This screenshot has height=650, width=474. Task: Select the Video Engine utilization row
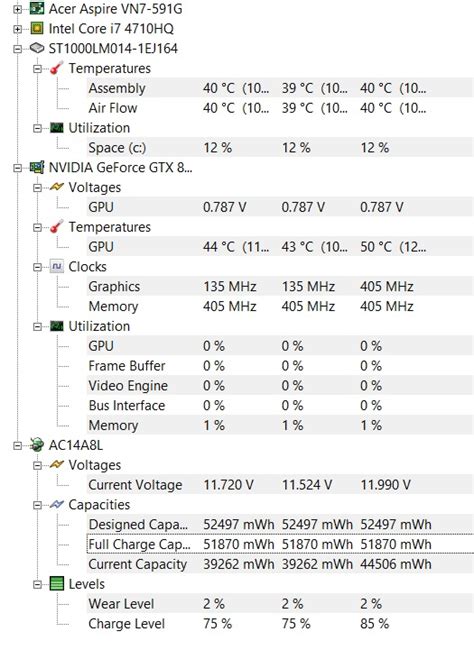280,386
